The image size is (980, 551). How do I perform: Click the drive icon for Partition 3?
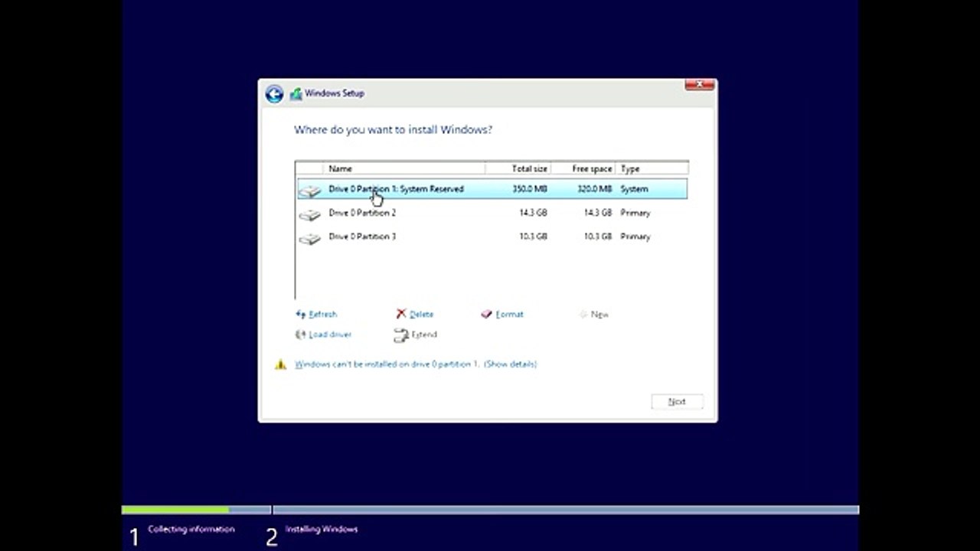click(310, 239)
